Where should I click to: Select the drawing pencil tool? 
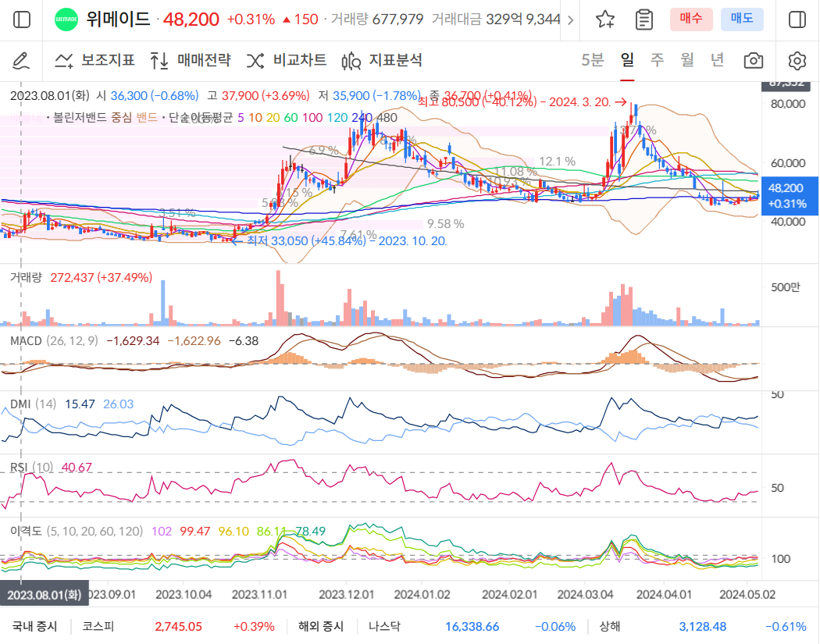pos(21,61)
